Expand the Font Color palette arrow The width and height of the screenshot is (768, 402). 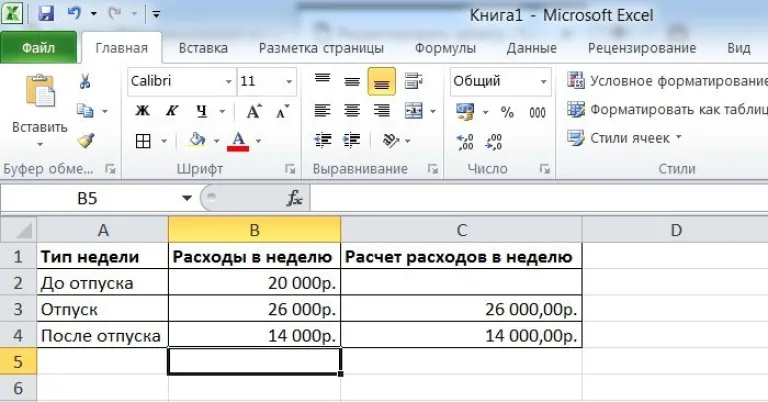tap(259, 142)
